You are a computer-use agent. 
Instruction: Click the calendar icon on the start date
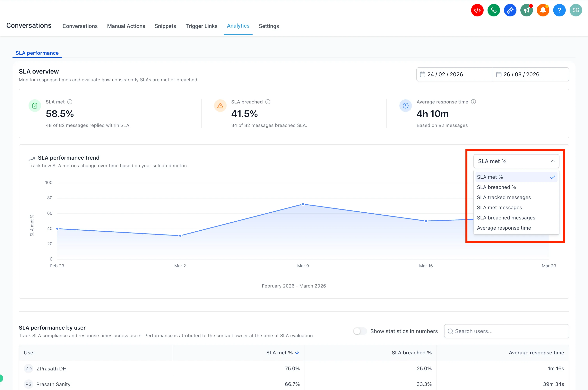[423, 74]
